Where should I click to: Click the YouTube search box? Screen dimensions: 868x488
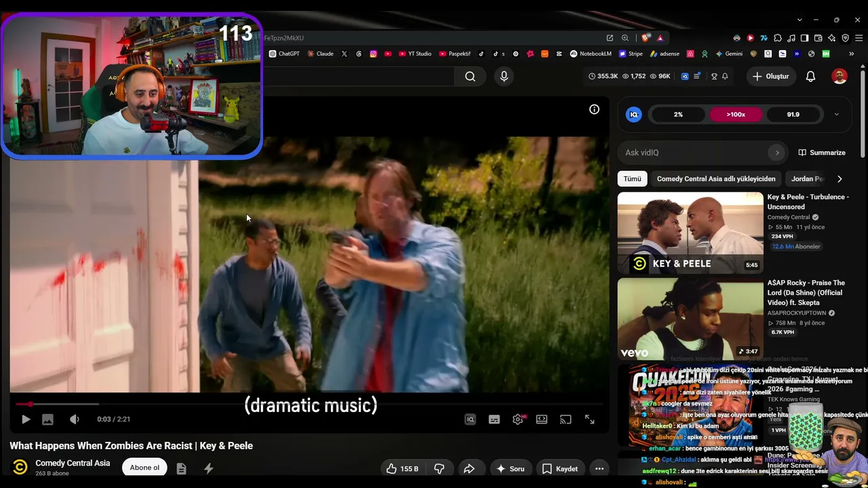click(x=358, y=77)
